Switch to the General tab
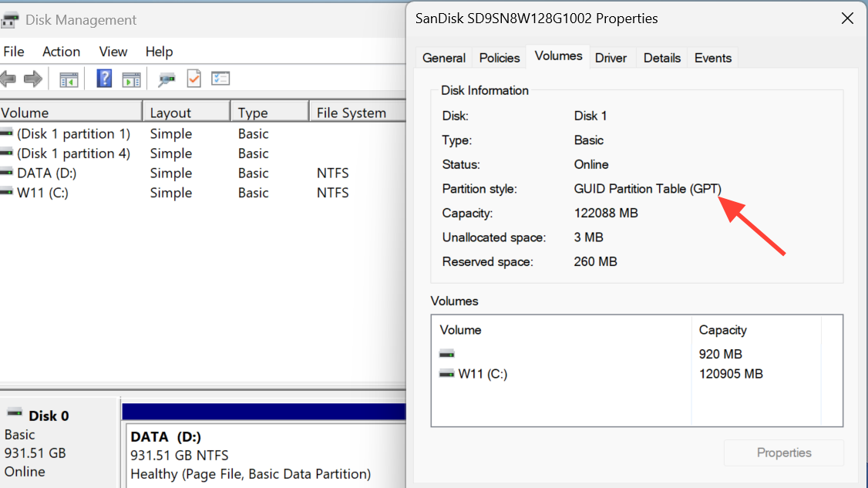This screenshot has height=488, width=868. (x=444, y=58)
